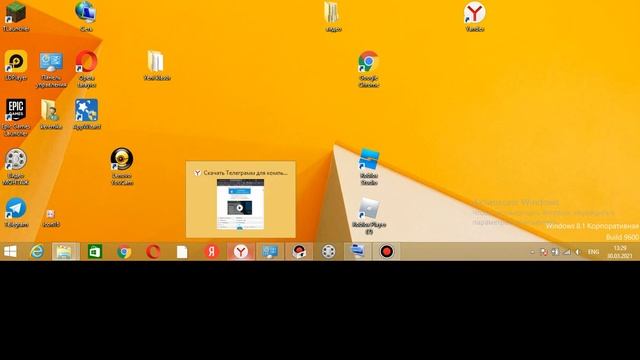Open the film reel video editor shortcut

pyautogui.click(x=16, y=167)
